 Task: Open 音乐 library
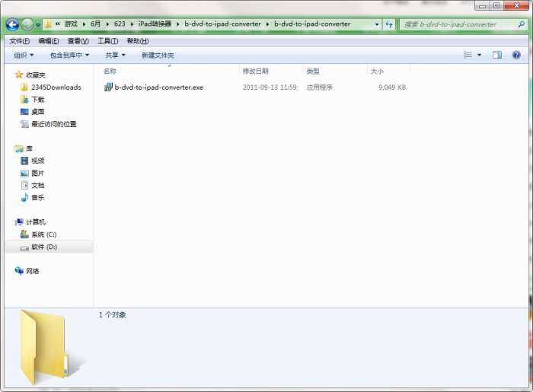coord(38,198)
